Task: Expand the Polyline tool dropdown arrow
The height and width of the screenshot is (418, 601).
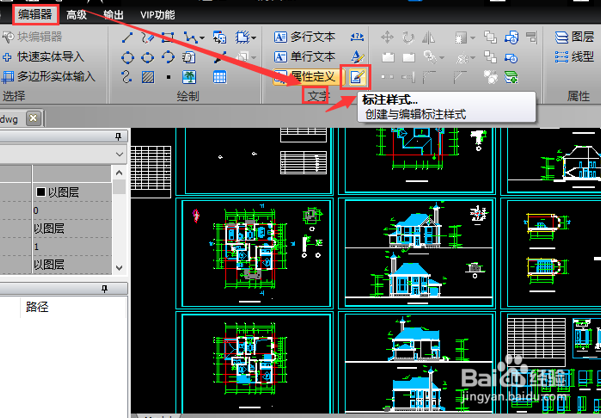Action: (x=202, y=38)
